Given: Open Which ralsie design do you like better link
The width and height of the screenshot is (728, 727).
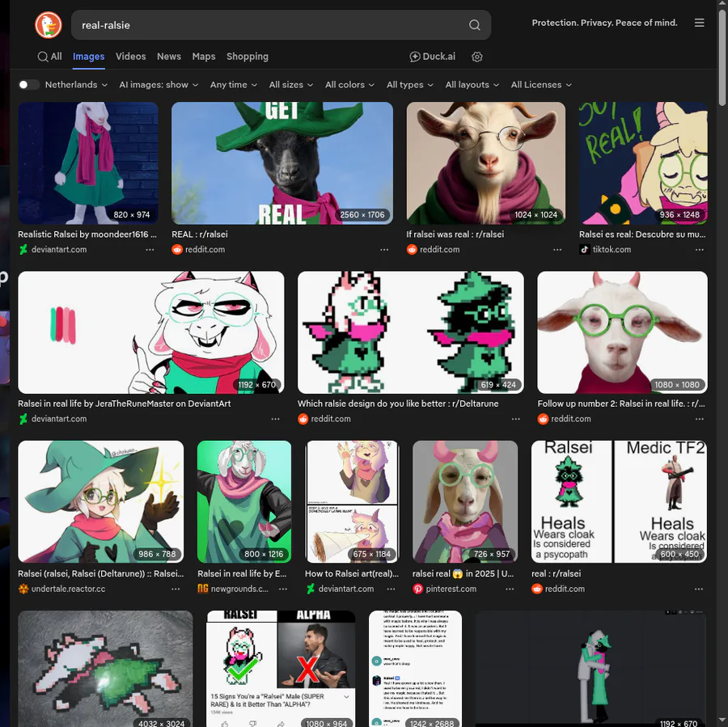Looking at the screenshot, I should pos(398,404).
